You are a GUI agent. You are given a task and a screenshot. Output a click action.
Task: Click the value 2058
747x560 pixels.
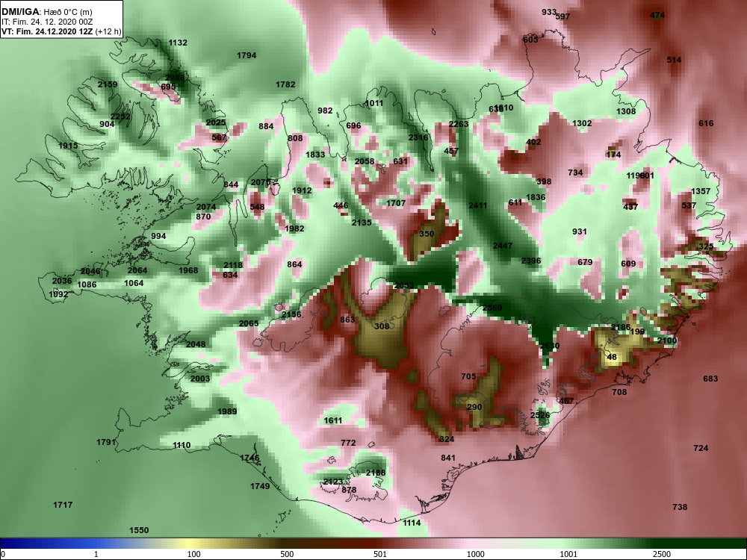click(x=365, y=161)
